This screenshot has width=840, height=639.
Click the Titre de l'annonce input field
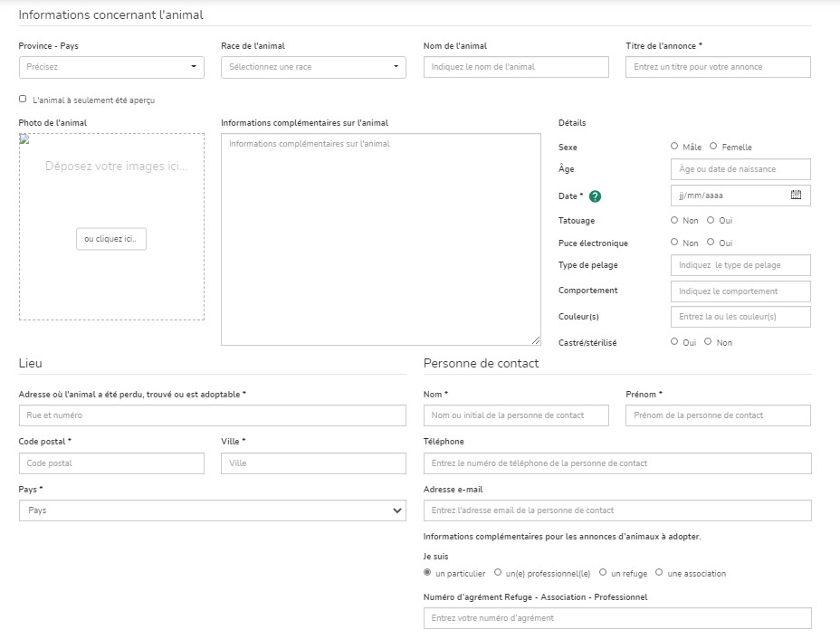tap(718, 67)
